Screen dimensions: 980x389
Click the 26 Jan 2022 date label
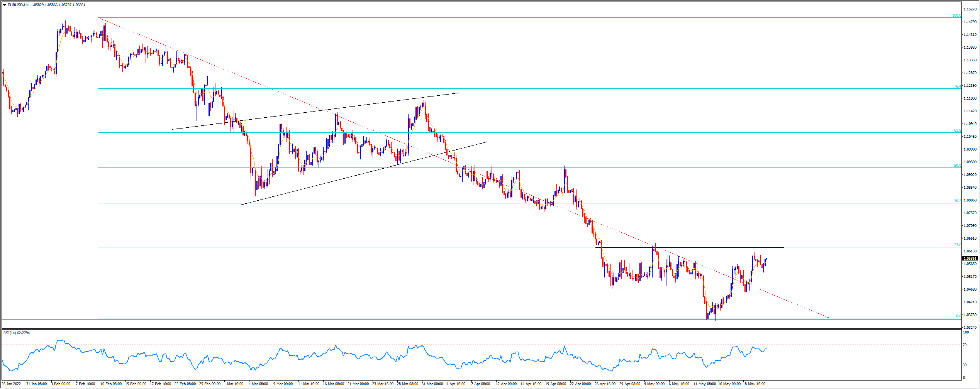[x=12, y=384]
